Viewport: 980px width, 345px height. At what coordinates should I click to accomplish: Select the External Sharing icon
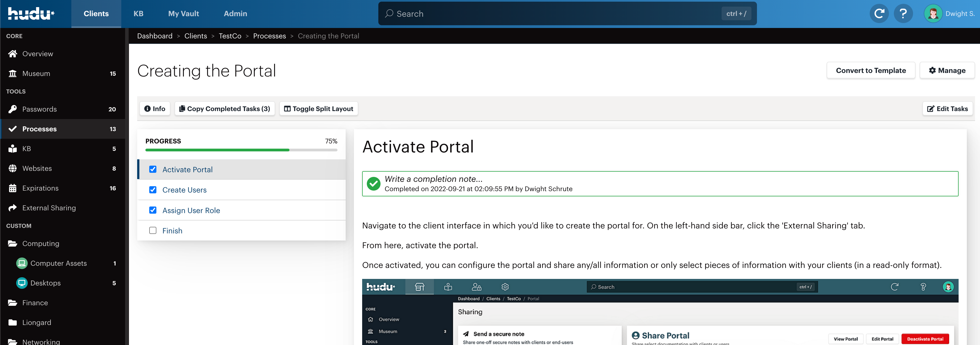(x=13, y=208)
